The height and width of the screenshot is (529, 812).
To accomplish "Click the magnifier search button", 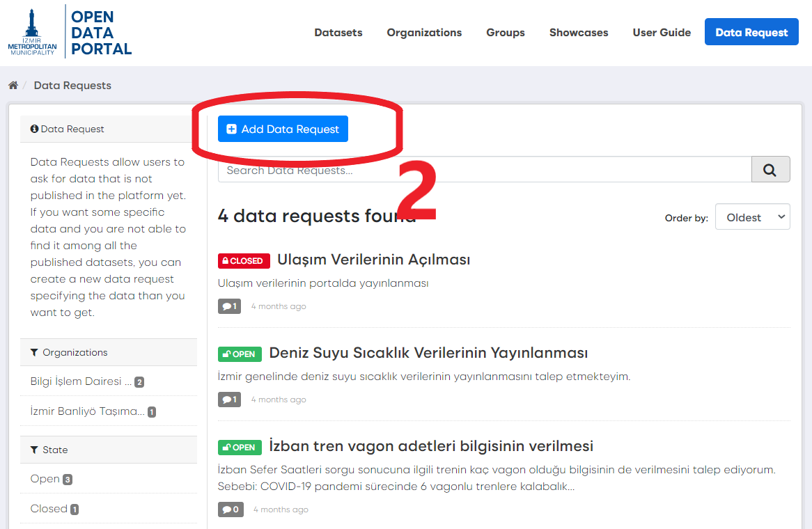I will pyautogui.click(x=770, y=170).
